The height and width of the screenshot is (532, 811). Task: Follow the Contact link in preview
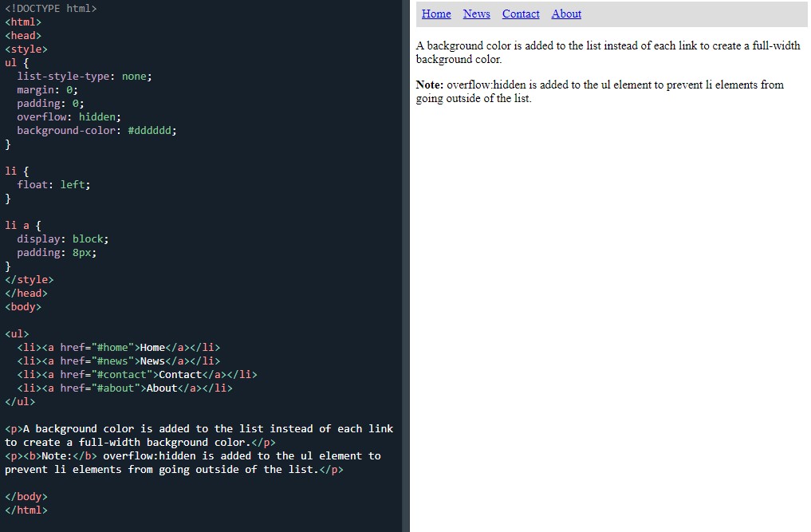coord(521,14)
